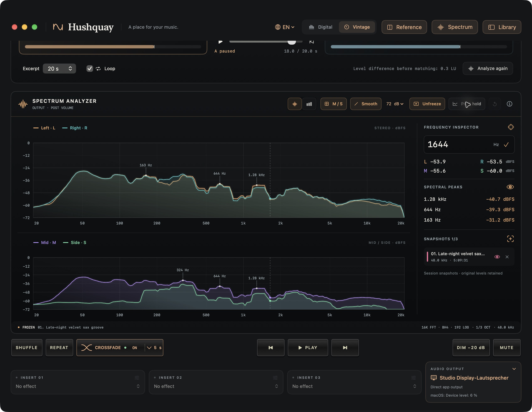This screenshot has width=532, height=412.
Task: Open the Insert 02 settings sliders icon
Action: [275, 378]
